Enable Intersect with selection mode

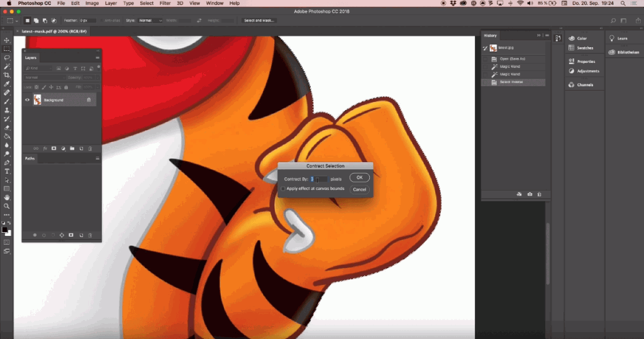click(x=53, y=21)
